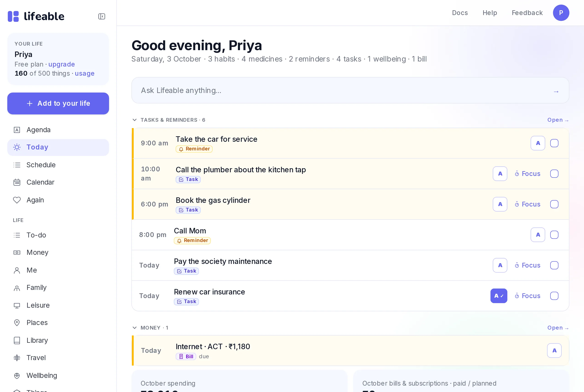Select Family in the sidebar

coord(58,288)
